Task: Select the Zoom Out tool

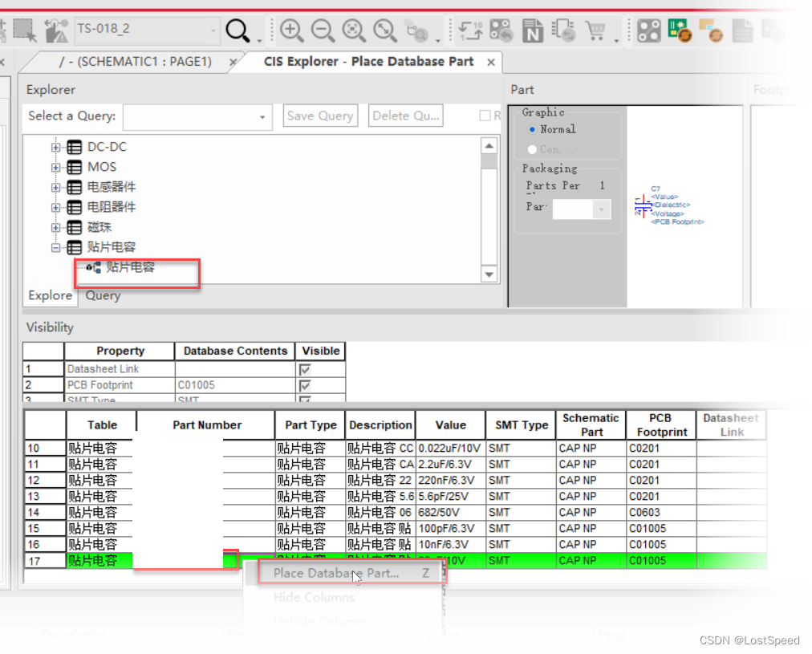Action: pos(323,30)
